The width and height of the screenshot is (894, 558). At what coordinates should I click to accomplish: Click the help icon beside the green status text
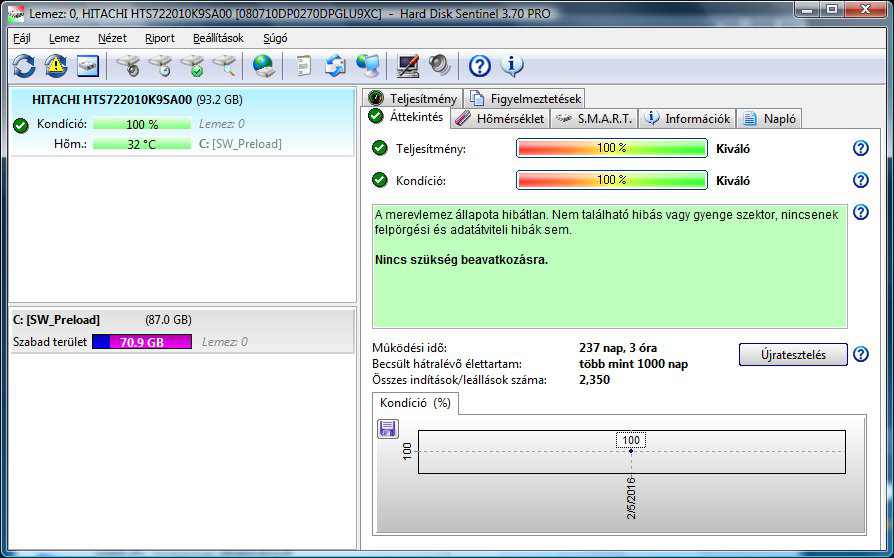point(861,212)
